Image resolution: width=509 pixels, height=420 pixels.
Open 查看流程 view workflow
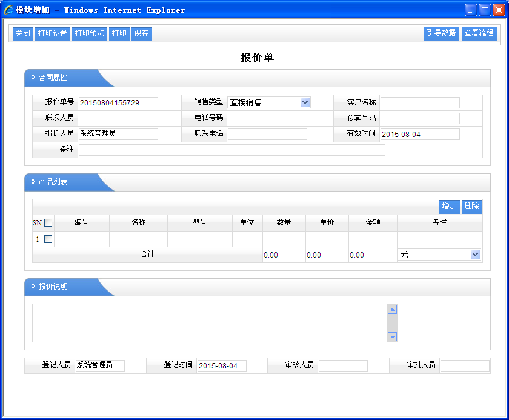(x=479, y=33)
